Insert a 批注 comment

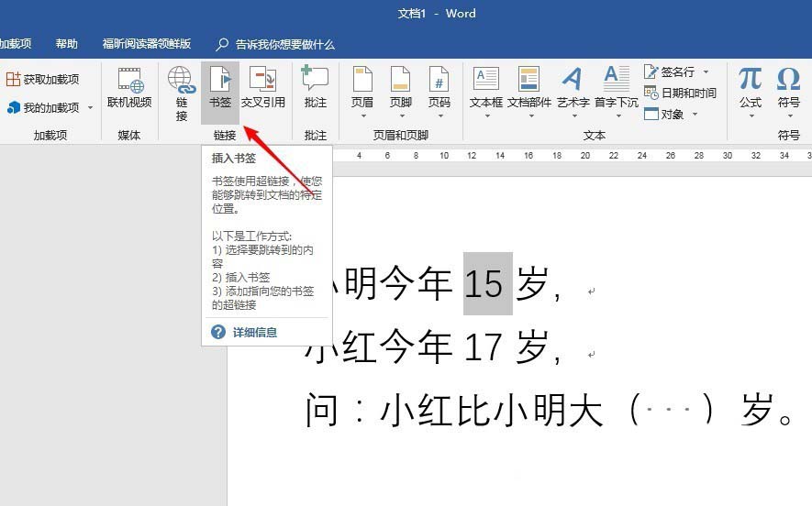tap(315, 89)
